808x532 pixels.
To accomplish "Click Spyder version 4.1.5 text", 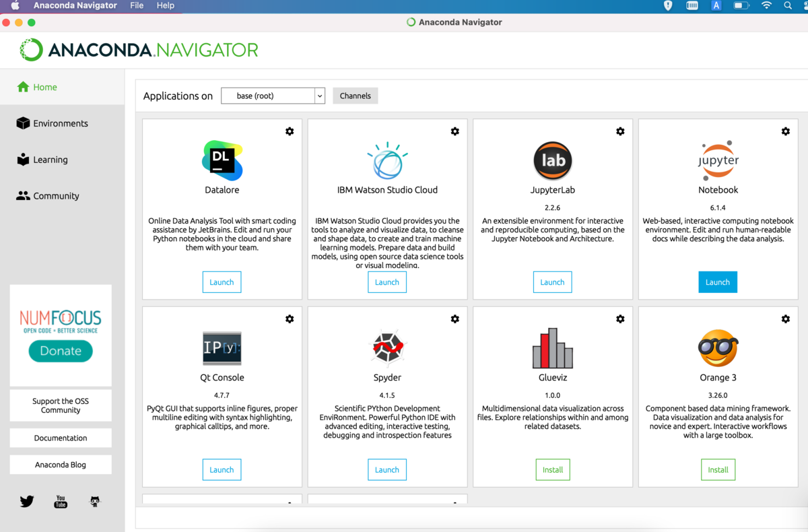I will (387, 395).
